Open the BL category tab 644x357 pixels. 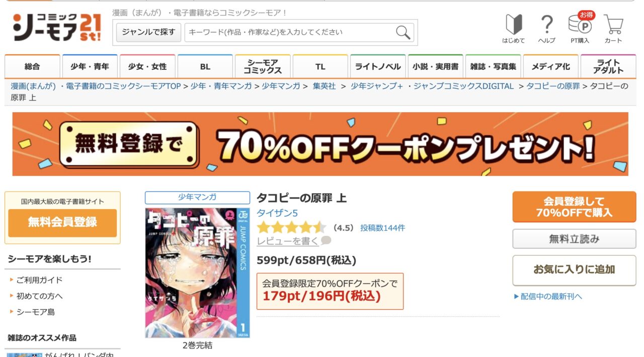(205, 67)
